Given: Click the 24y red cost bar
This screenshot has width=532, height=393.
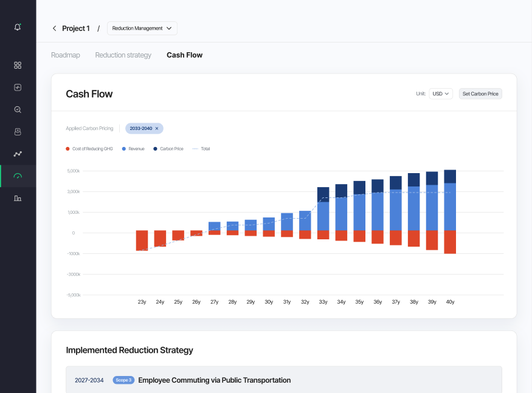Looking at the screenshot, I should pos(160,238).
